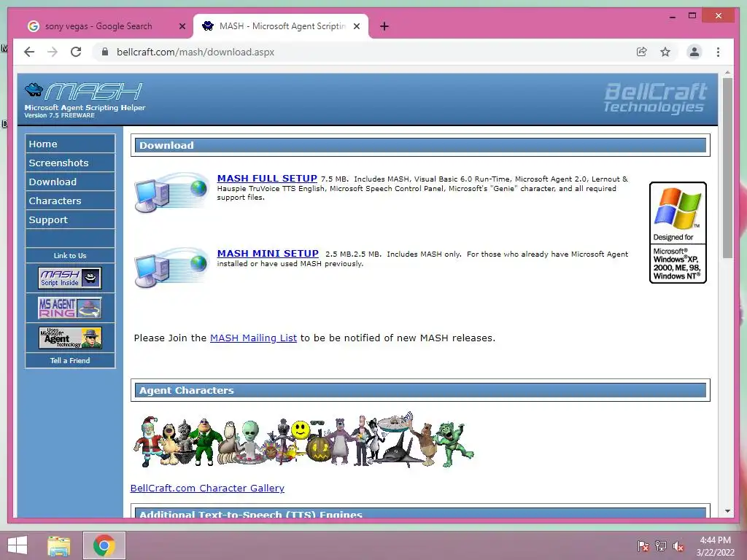Click the muted volume tray icon
747x560 pixels.
click(x=678, y=546)
